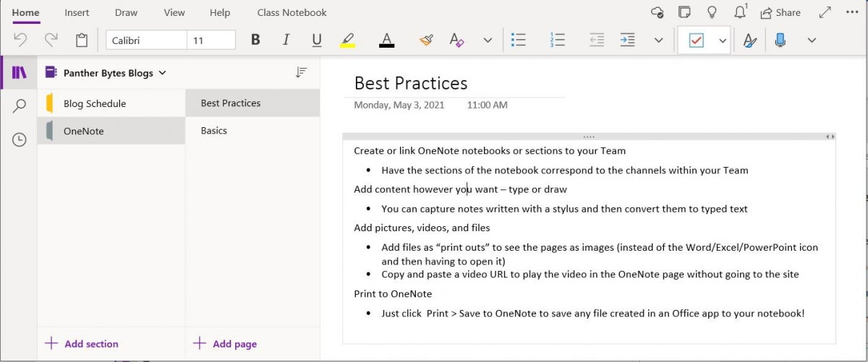868x362 pixels.
Task: Click the Undo arrow icon
Action: [x=20, y=40]
